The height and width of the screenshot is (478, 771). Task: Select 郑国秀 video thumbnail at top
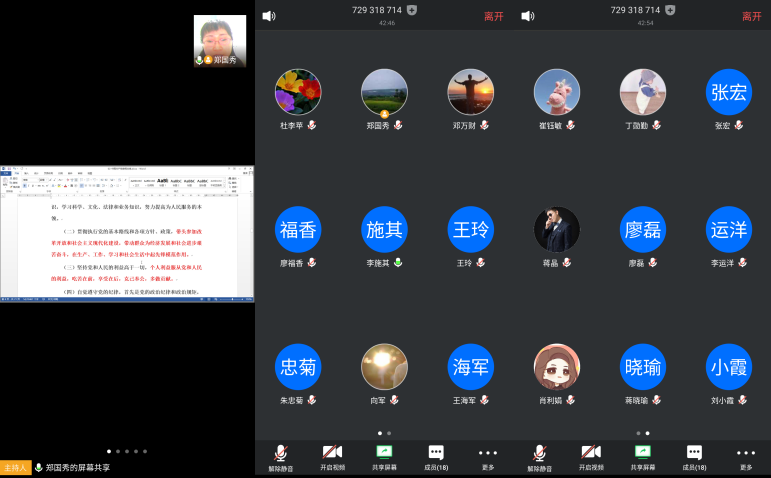pyautogui.click(x=220, y=41)
